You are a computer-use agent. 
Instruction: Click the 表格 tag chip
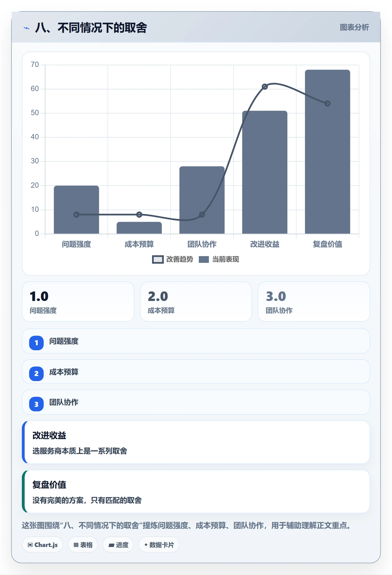click(x=83, y=545)
